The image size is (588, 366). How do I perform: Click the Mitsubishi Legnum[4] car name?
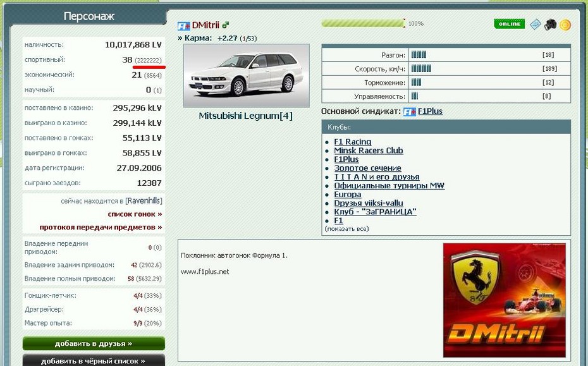tap(245, 116)
